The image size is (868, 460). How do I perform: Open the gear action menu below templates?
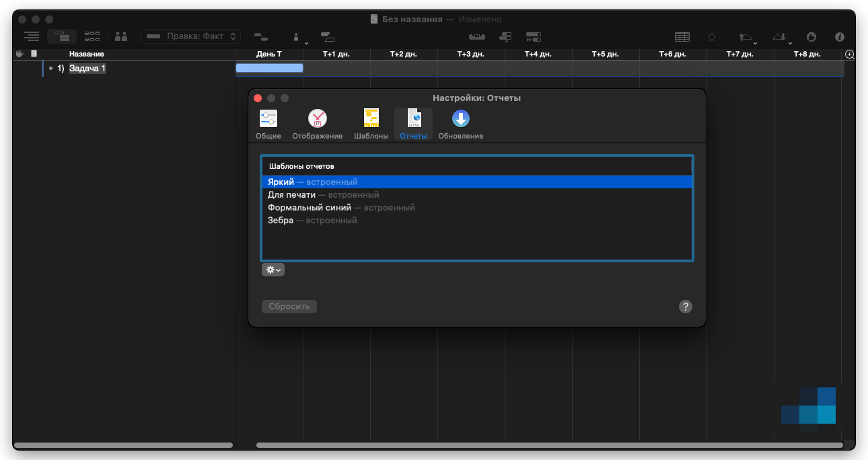coord(273,270)
